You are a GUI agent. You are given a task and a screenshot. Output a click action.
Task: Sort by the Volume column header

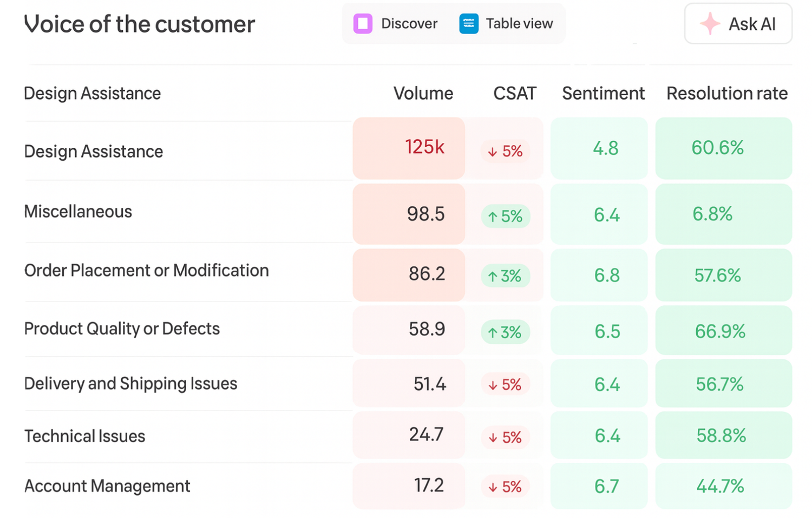click(x=423, y=93)
